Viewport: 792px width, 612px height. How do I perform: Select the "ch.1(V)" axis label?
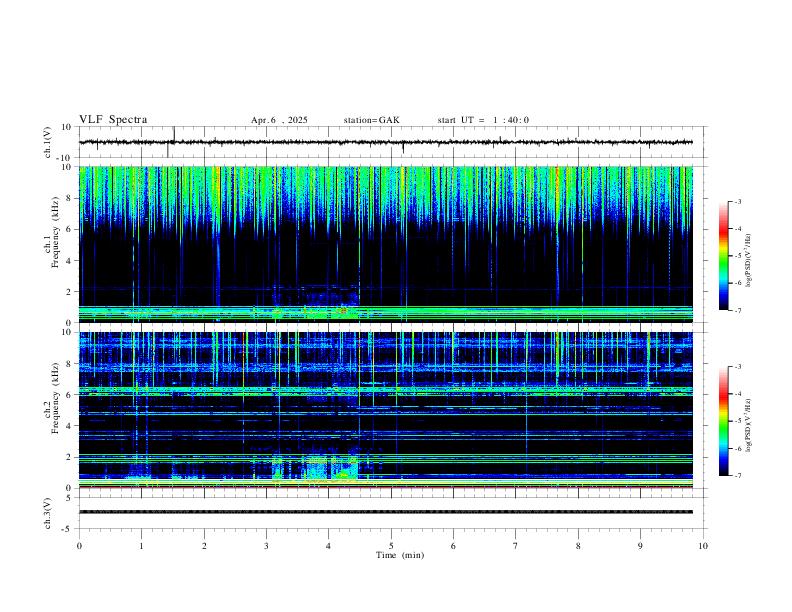coord(48,142)
